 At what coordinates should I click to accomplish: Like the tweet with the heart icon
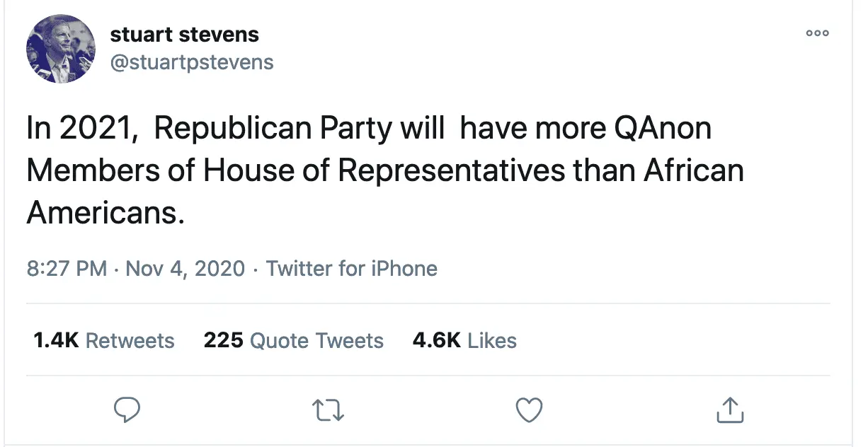529,410
